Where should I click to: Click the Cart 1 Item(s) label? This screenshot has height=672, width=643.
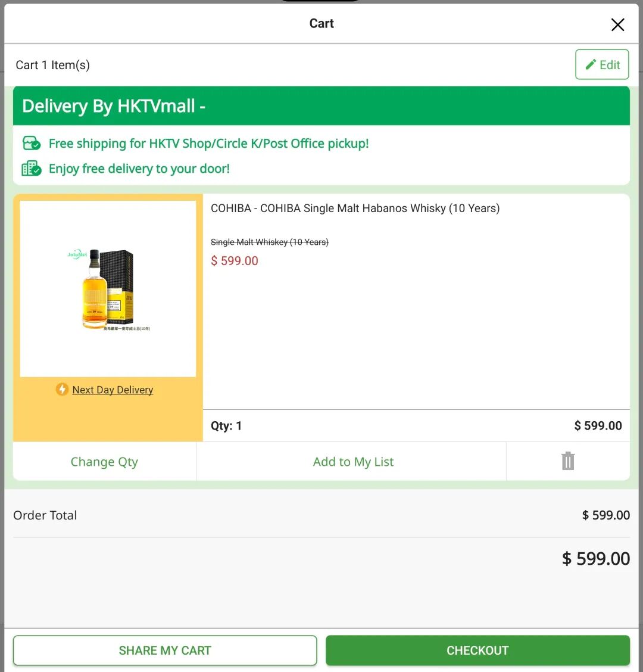pos(53,65)
